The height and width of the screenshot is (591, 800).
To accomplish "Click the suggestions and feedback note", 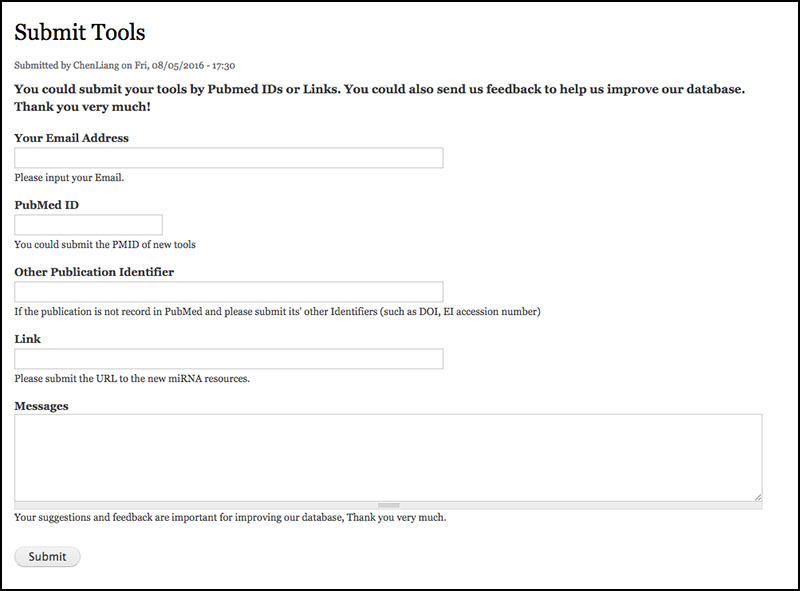I will 230,518.
